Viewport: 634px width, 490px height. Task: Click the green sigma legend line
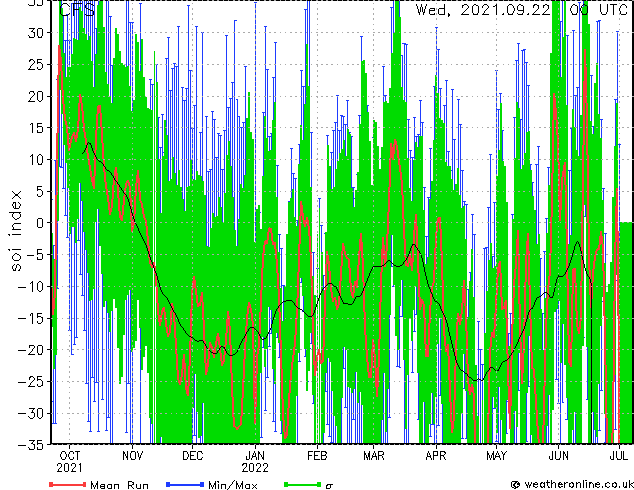click(302, 484)
